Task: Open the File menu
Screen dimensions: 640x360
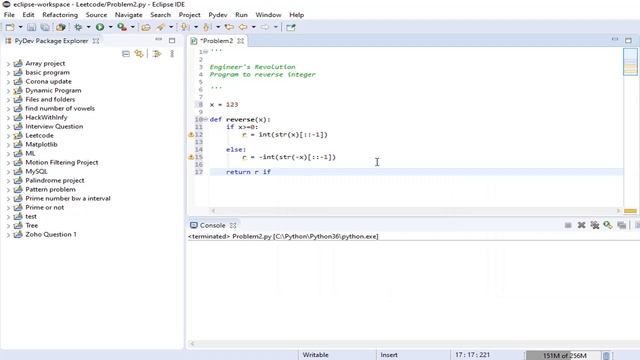Action: click(x=9, y=15)
